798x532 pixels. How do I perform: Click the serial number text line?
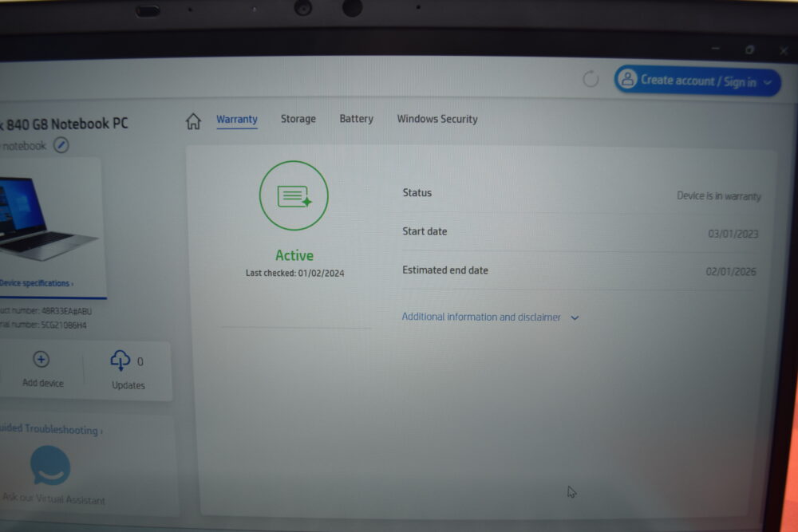[43, 325]
